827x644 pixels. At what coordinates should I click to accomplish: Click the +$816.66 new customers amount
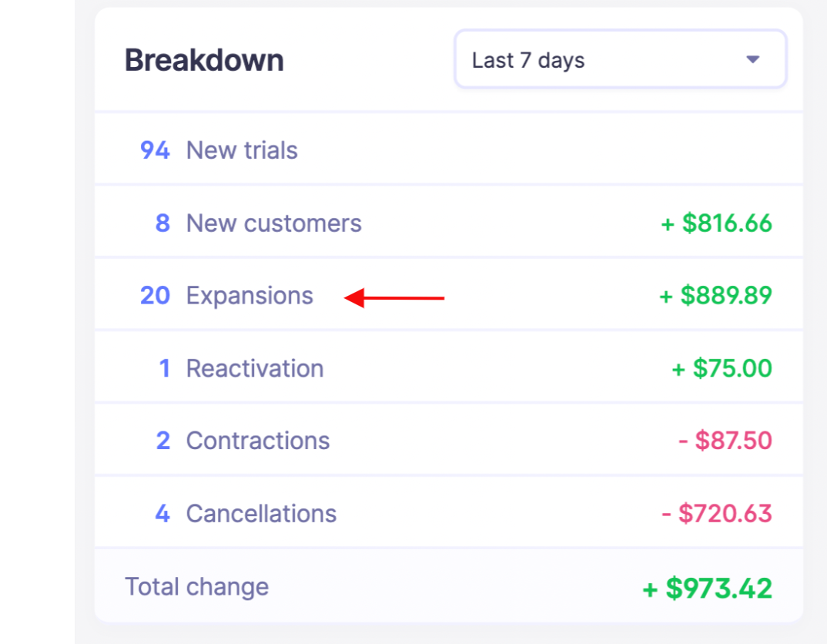(716, 223)
